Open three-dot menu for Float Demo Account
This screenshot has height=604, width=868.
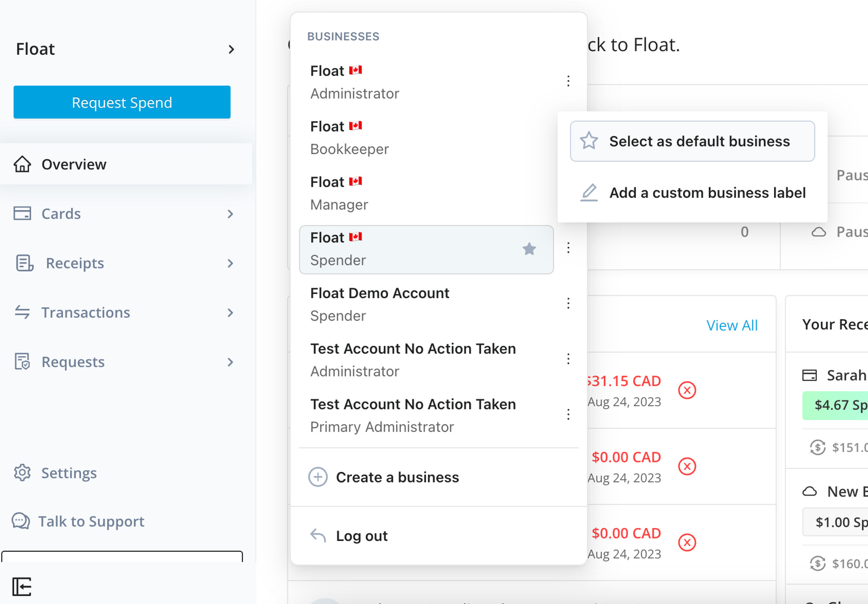[568, 304]
